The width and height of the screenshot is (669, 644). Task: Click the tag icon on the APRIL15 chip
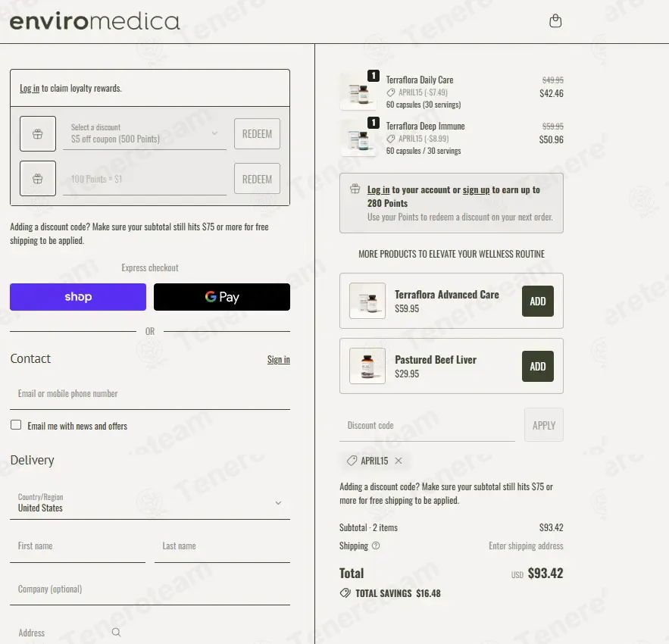tap(352, 461)
